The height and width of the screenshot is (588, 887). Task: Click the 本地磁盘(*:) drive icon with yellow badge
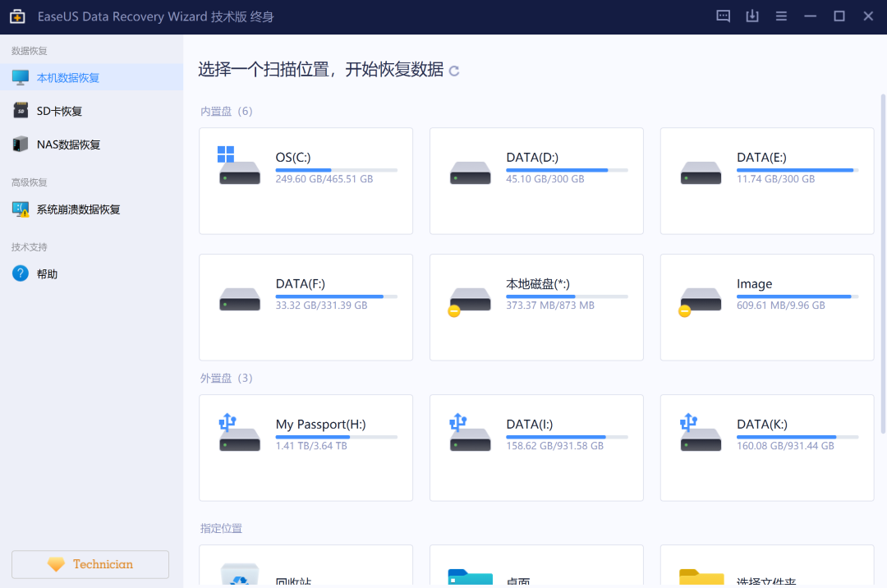coord(469,302)
